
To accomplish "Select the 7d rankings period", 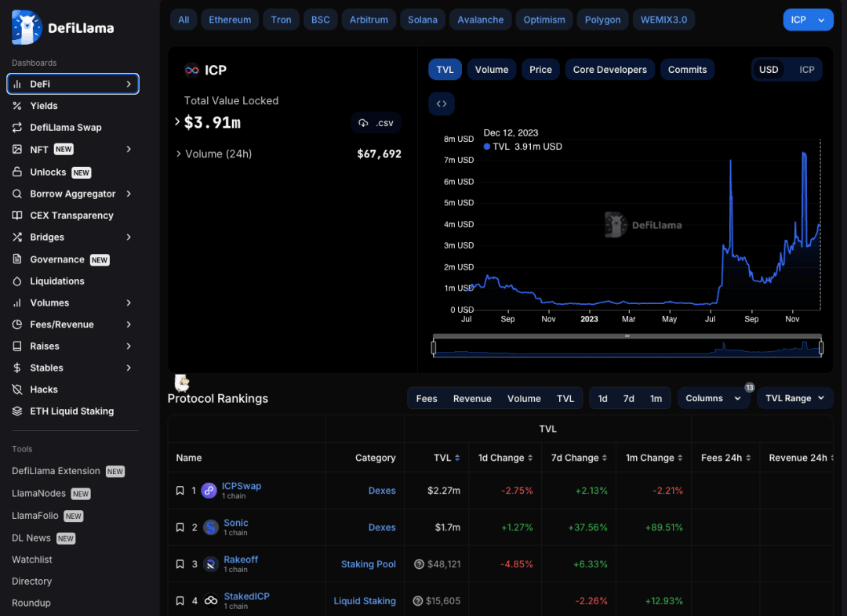I will 629,398.
